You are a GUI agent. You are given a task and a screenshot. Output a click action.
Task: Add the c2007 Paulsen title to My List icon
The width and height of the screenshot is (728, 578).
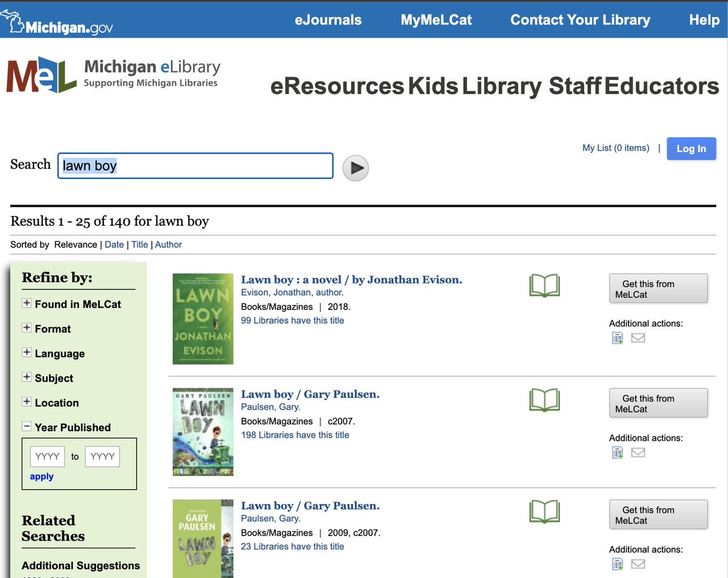(x=618, y=452)
